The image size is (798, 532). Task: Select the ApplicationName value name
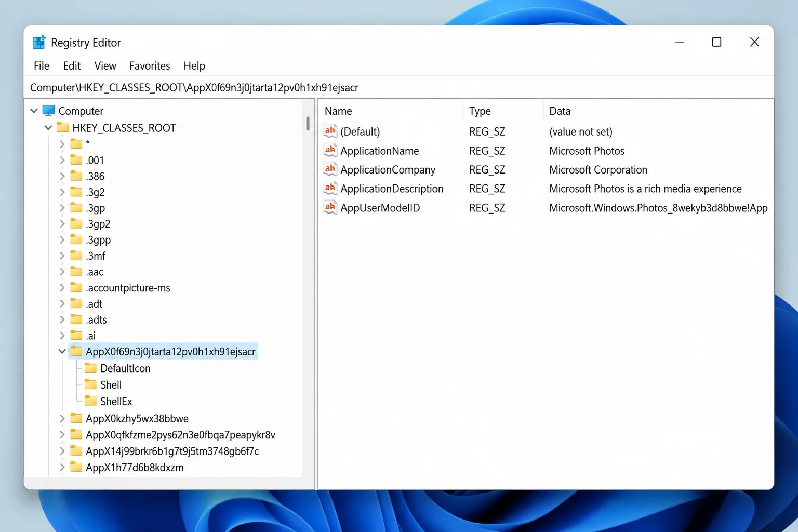click(379, 151)
